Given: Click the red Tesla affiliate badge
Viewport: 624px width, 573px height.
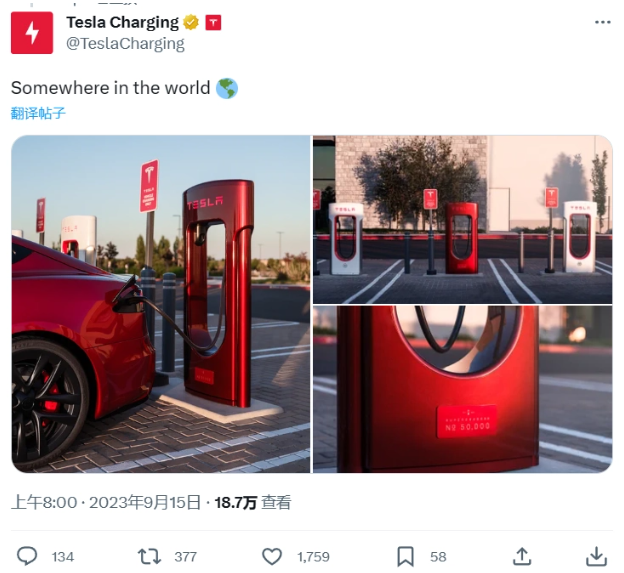Looking at the screenshot, I should (213, 23).
